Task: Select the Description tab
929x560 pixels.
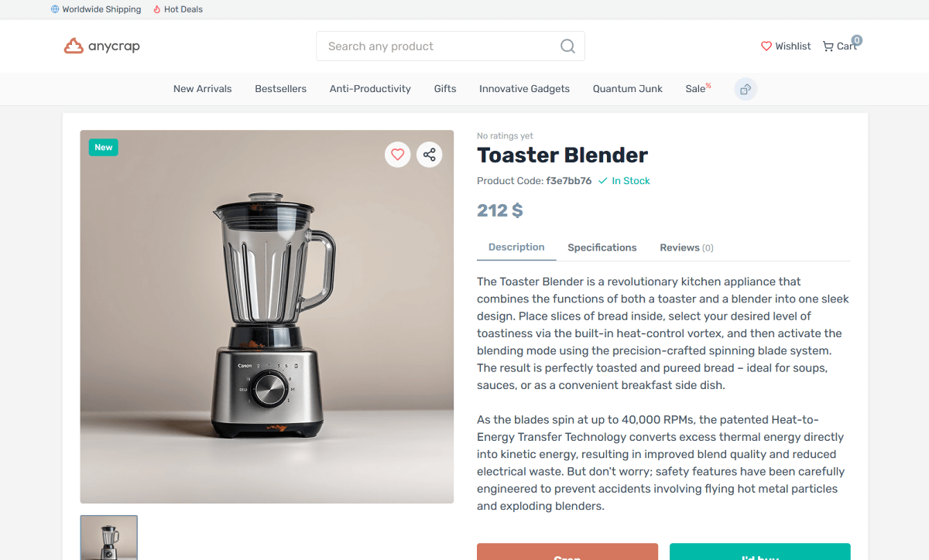Action: (x=516, y=248)
